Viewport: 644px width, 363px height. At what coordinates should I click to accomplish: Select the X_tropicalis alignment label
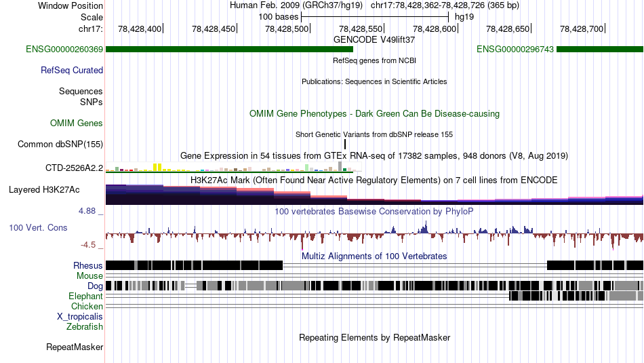click(80, 317)
